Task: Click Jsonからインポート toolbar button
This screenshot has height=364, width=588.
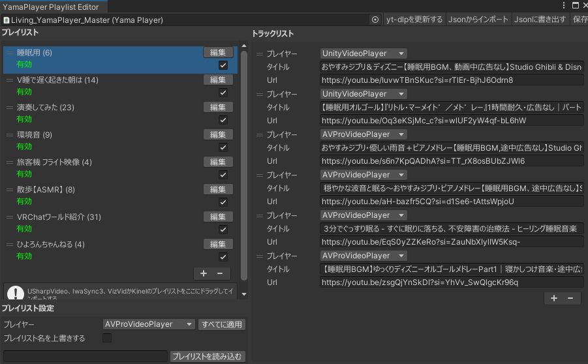Action: [478, 20]
